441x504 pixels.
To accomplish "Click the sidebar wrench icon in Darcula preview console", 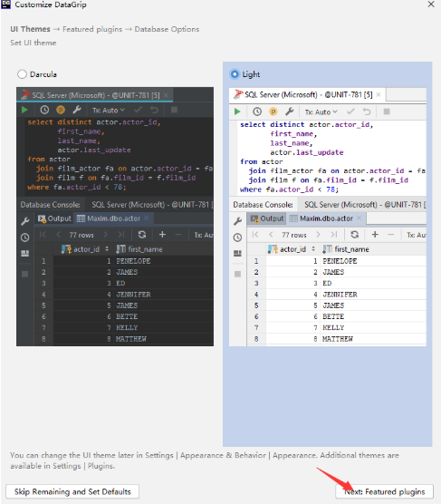I will click(24, 221).
